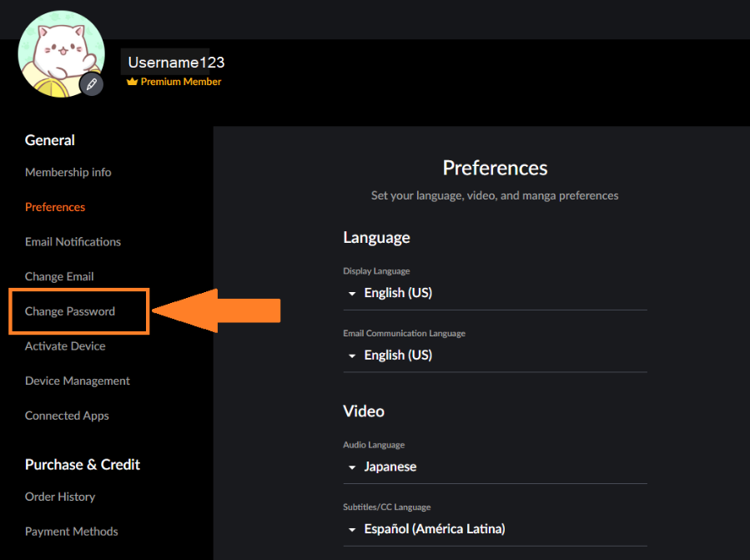The height and width of the screenshot is (560, 750).
Task: Go to Email Notifications settings
Action: 73,242
